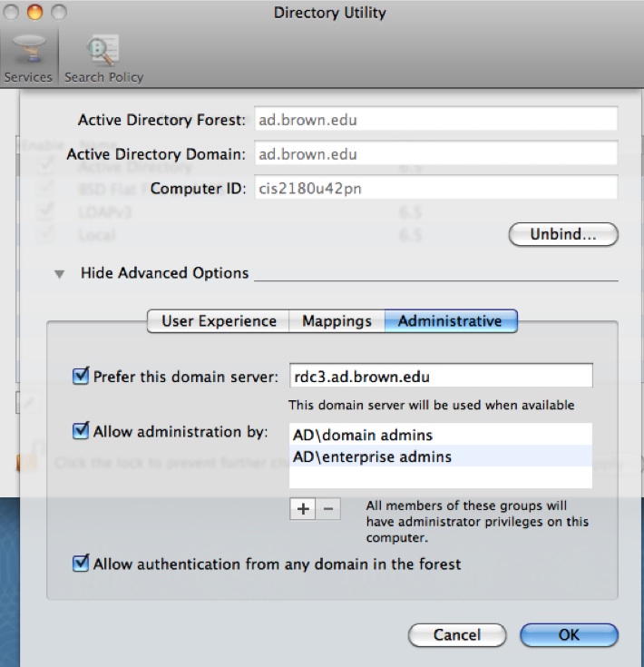This screenshot has height=667, width=644.
Task: Select AD\enterprise admins in the list
Action: click(x=441, y=456)
